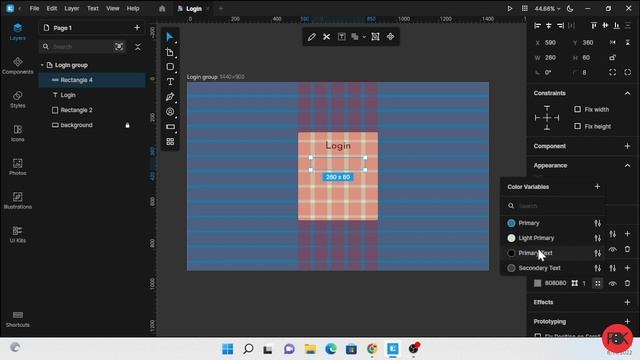Toggle dark mode moon icon

click(570, 9)
